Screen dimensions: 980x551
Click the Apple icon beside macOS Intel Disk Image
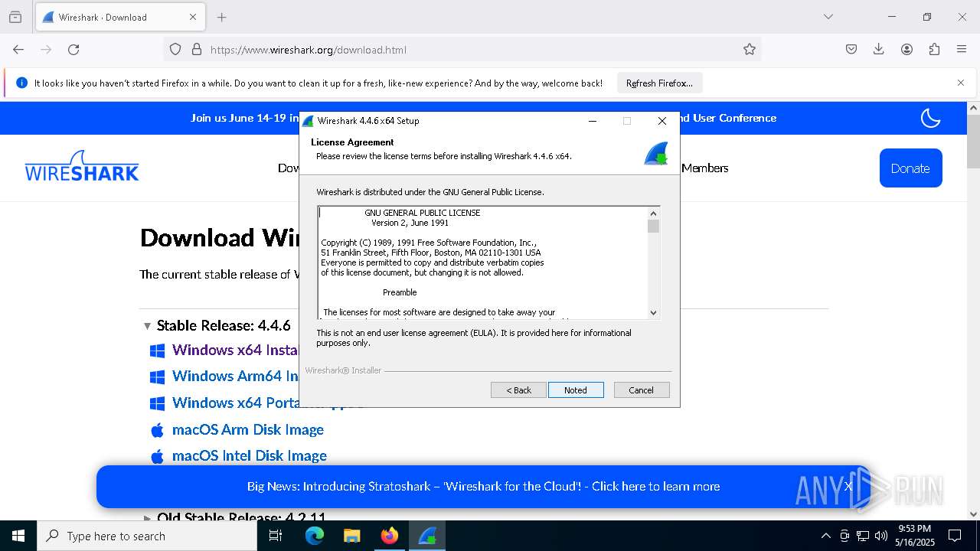point(157,457)
